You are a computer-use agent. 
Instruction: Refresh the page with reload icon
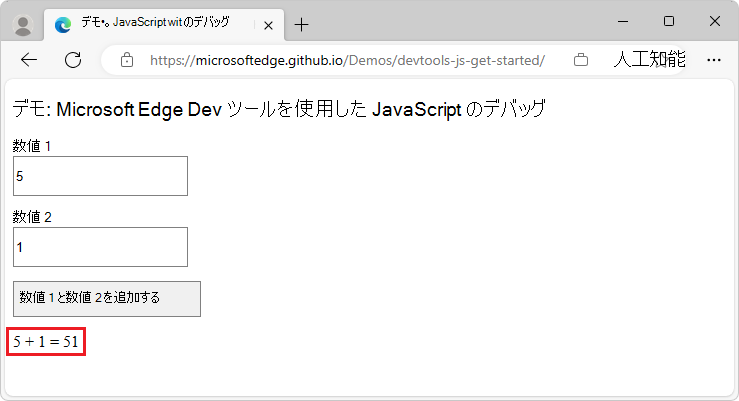[73, 60]
